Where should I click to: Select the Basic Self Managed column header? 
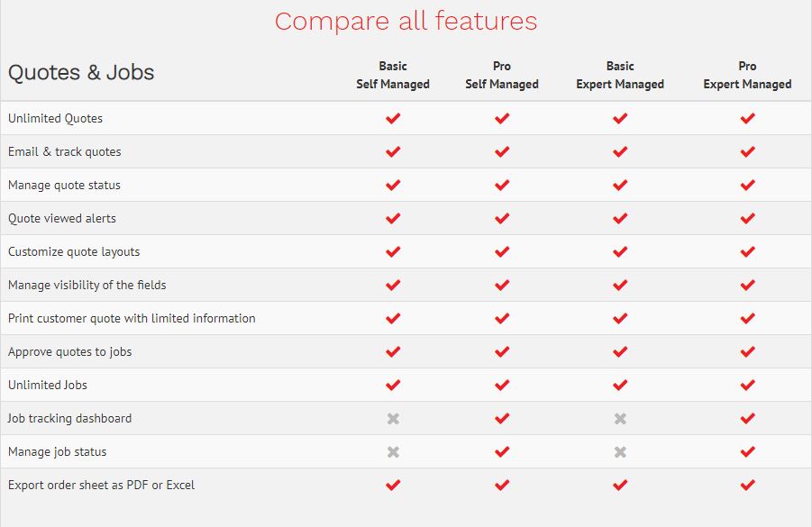[393, 75]
